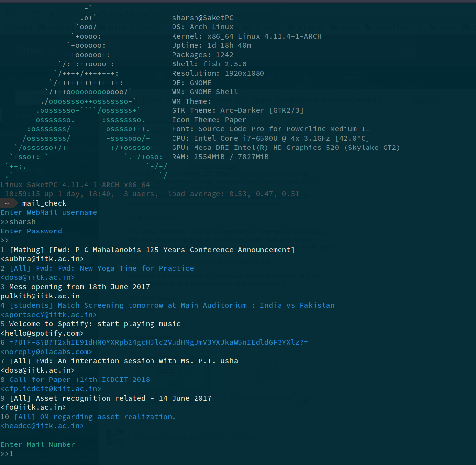This screenshot has height=465, width=476.
Task: Select mail 6 encoded '=?UTF-8?B?' subject
Action: [154, 342]
